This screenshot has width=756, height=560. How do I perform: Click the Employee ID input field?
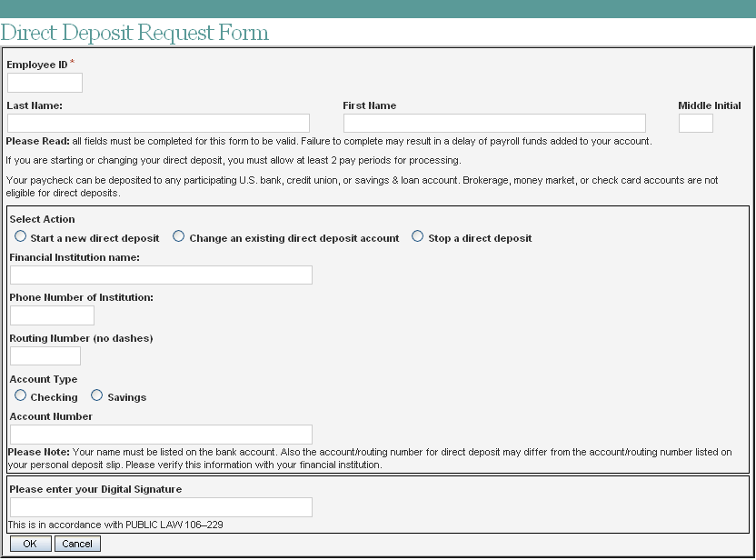coord(45,83)
